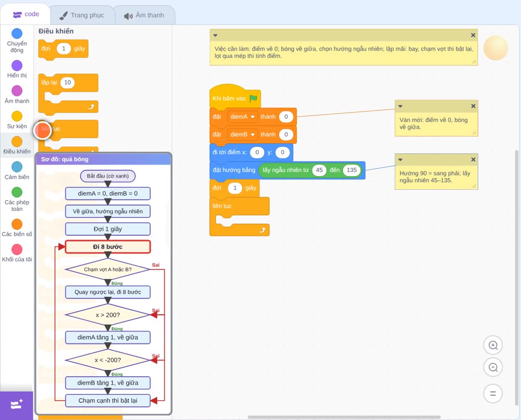Edit the y coordinate field
This screenshot has height=420, width=521.
tap(282, 152)
